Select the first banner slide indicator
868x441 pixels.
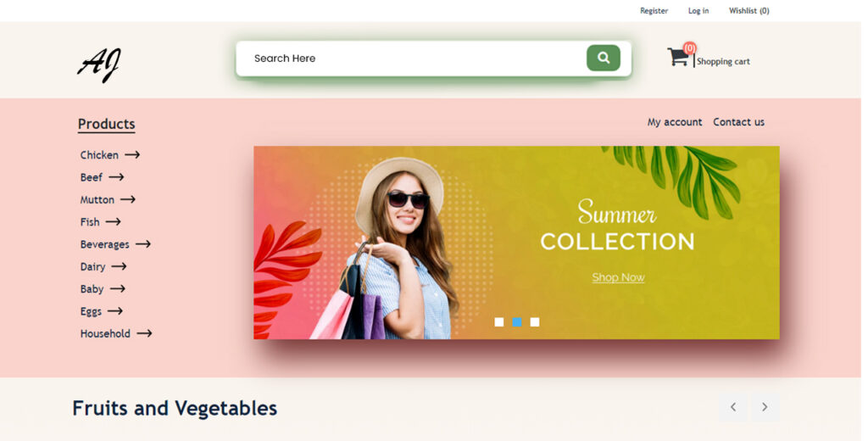coord(498,322)
